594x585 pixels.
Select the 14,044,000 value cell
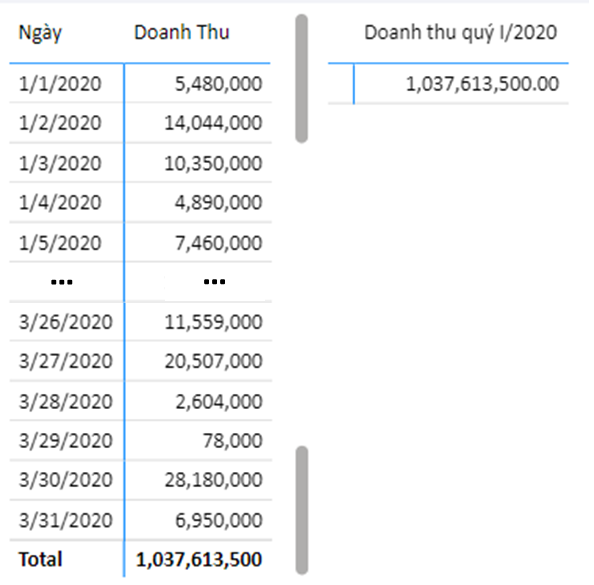point(213,123)
